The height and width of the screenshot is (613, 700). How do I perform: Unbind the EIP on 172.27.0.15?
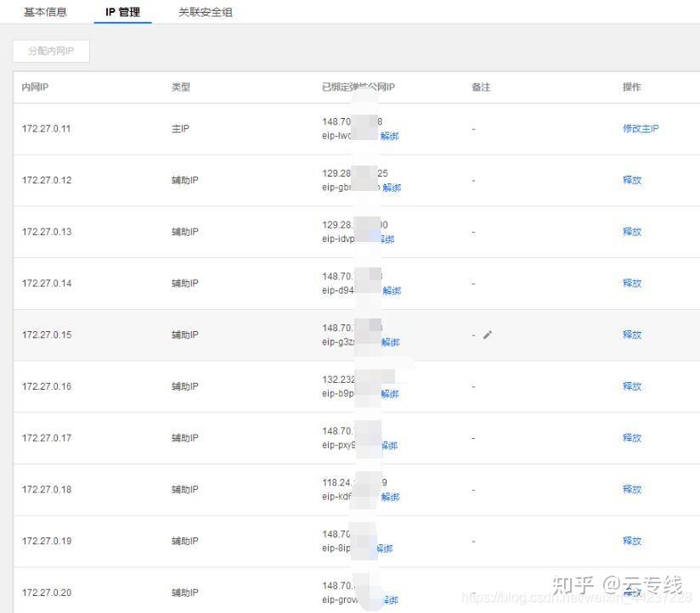tap(390, 342)
